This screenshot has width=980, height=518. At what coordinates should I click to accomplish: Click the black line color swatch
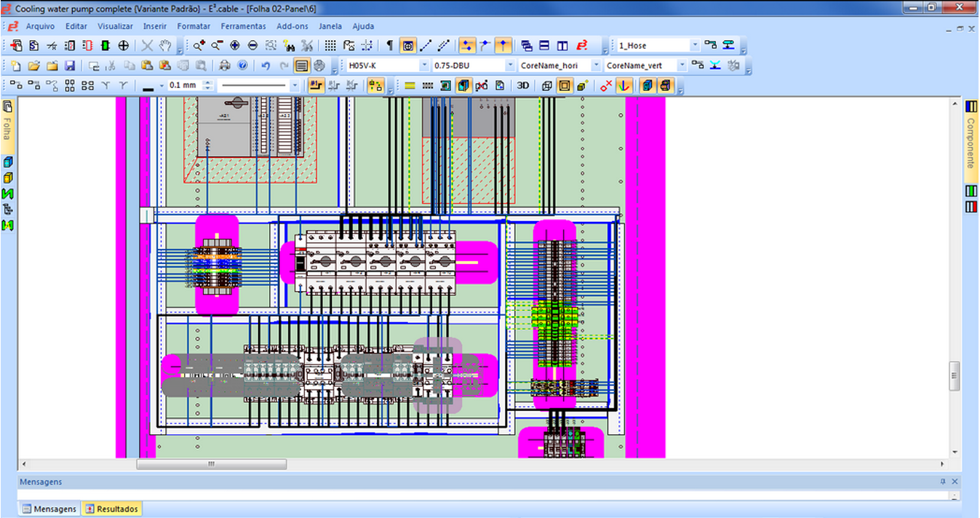[x=149, y=85]
